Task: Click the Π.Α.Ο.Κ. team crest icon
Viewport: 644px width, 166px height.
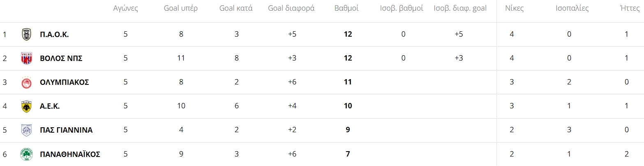Action: coord(26,34)
